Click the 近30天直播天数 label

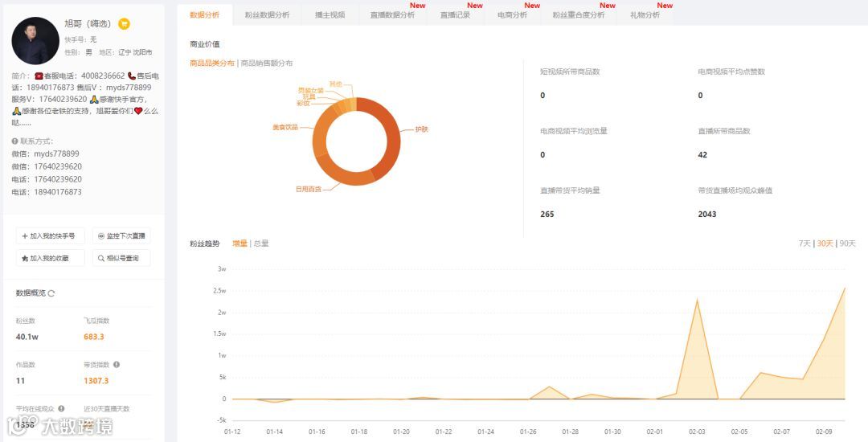click(x=107, y=409)
